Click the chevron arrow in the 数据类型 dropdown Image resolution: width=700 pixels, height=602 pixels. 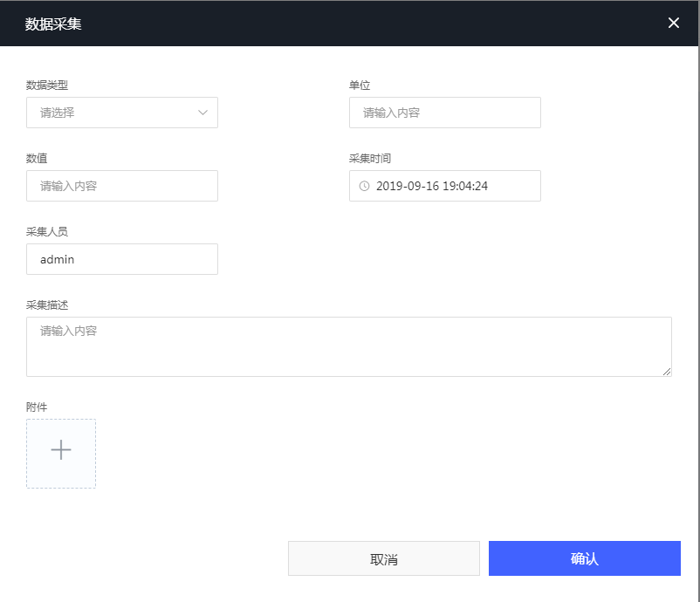(x=202, y=113)
